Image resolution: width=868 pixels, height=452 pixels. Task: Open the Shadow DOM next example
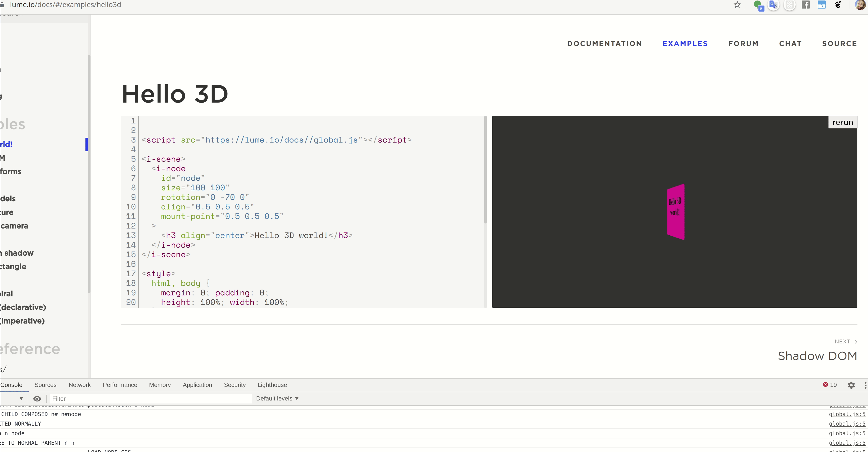coord(817,356)
